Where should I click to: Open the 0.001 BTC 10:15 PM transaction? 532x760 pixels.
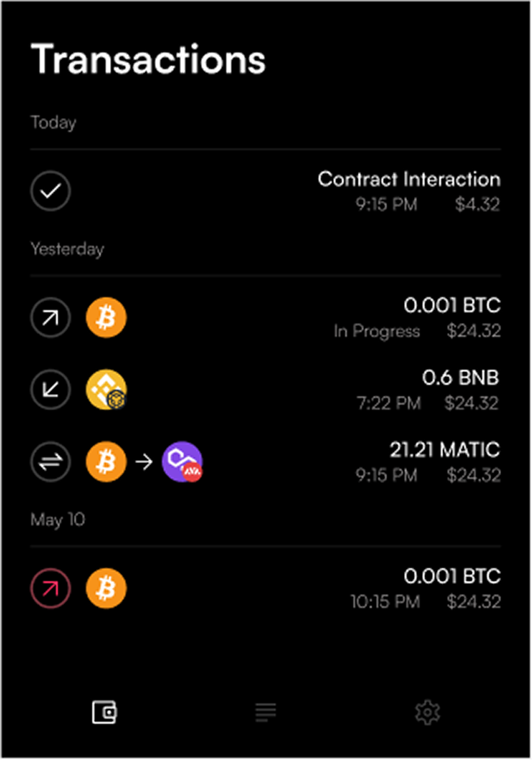[266, 589]
